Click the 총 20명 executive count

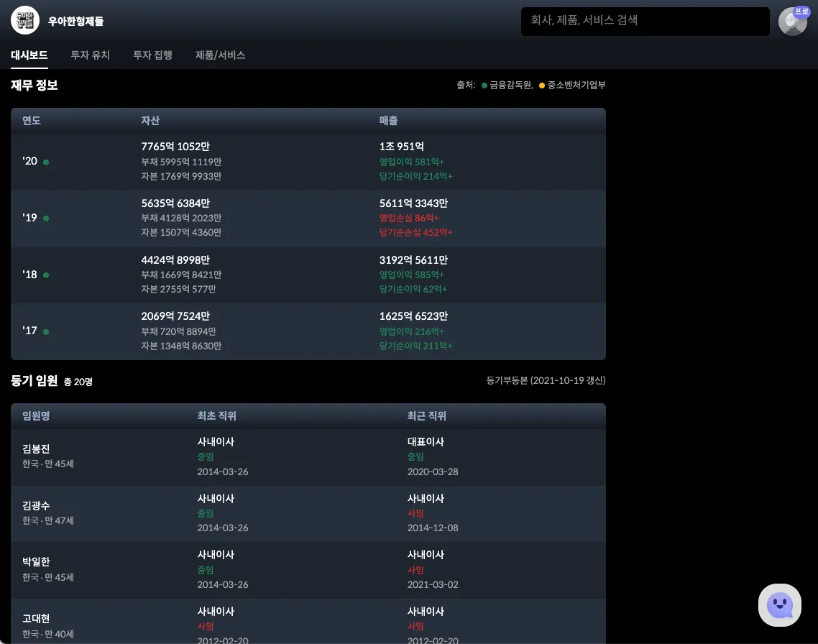78,382
